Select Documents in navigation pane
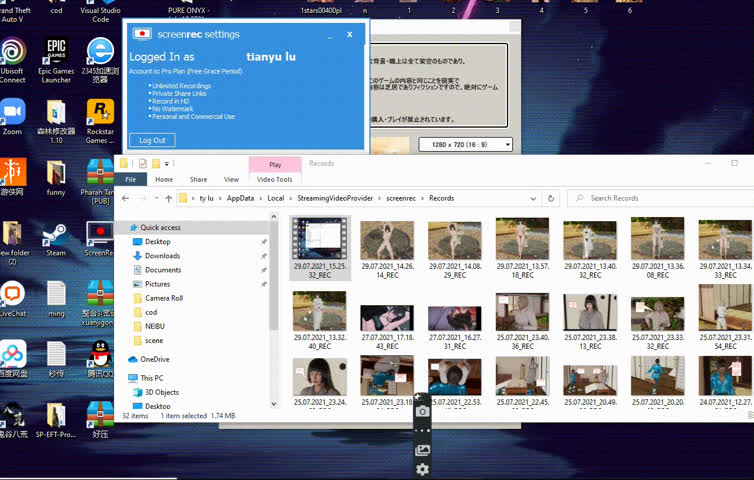The width and height of the screenshot is (754, 480). [163, 270]
